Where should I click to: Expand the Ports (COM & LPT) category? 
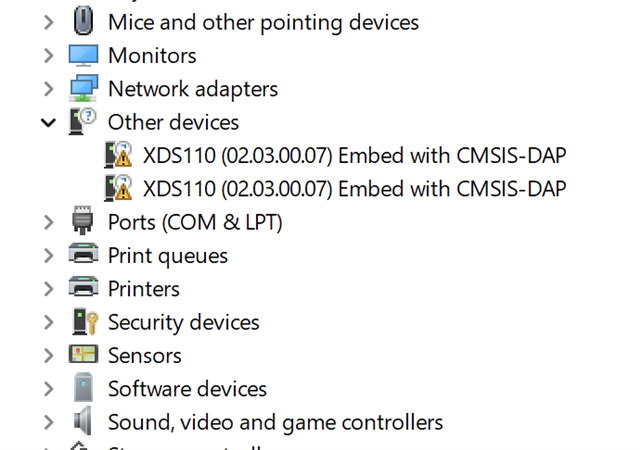click(x=48, y=222)
